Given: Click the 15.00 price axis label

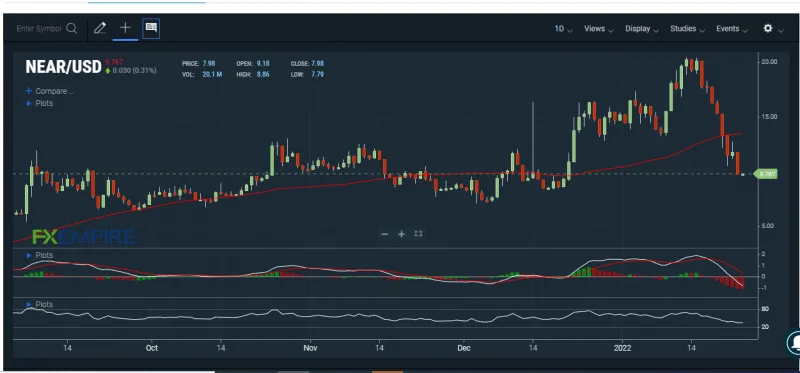Looking at the screenshot, I should [769, 116].
